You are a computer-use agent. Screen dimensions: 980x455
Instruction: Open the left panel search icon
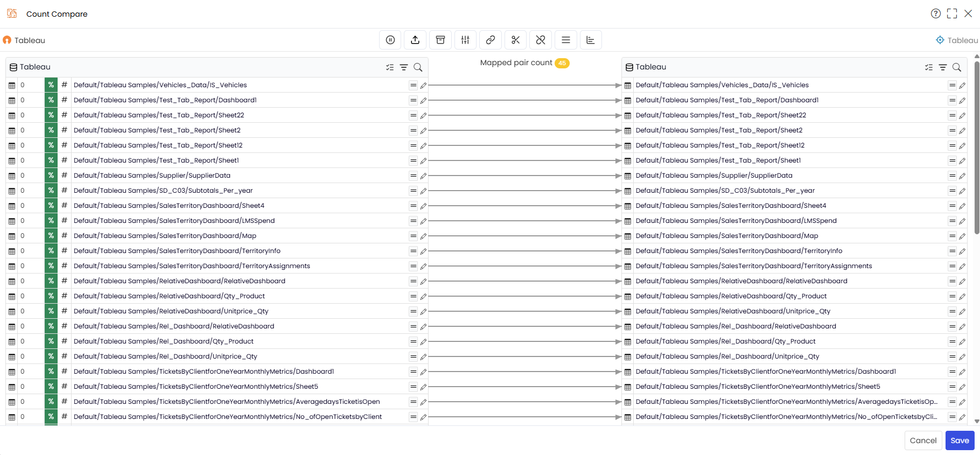pos(418,67)
